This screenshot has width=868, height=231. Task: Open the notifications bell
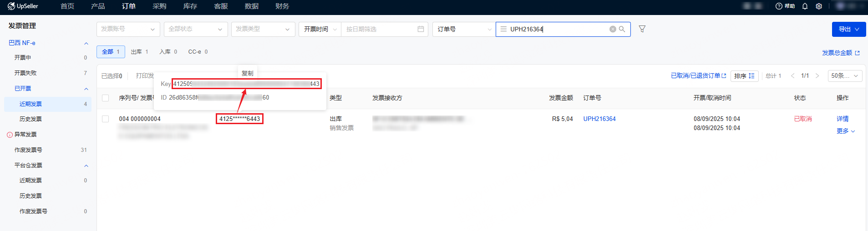point(805,6)
